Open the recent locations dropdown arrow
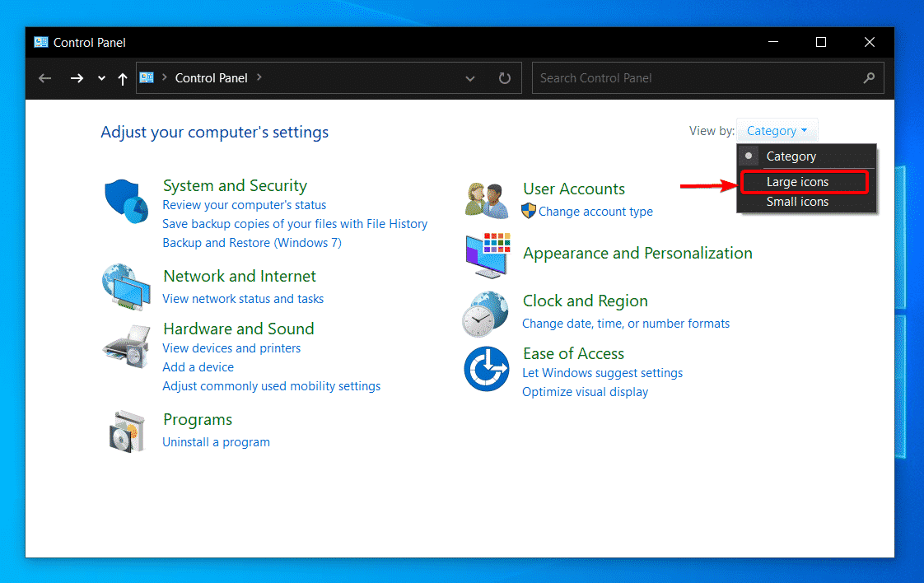 point(101,78)
